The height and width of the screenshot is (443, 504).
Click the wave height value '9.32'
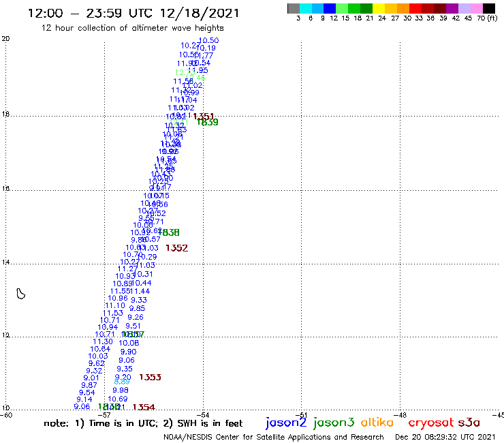(x=94, y=371)
